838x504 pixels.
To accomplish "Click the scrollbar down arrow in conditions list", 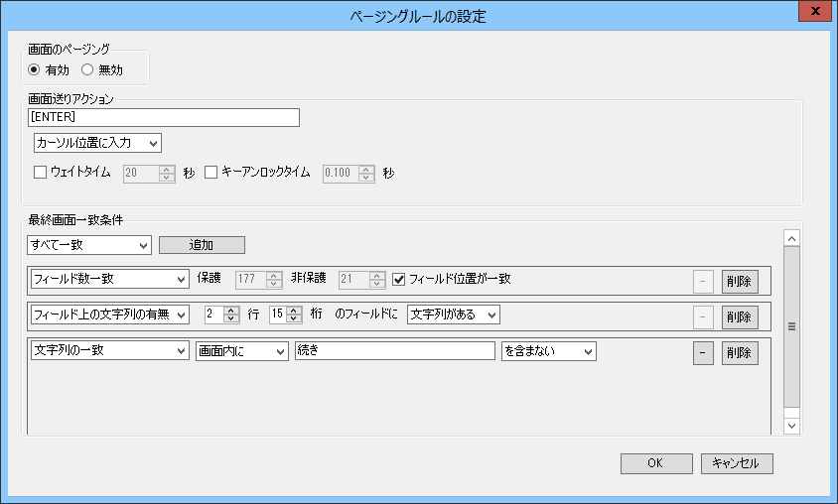I will point(792,426).
